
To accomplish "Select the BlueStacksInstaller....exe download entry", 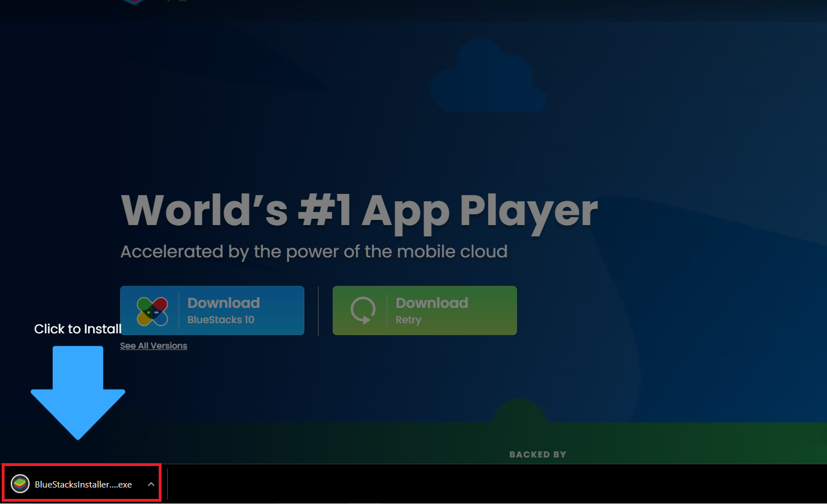I will coord(82,484).
